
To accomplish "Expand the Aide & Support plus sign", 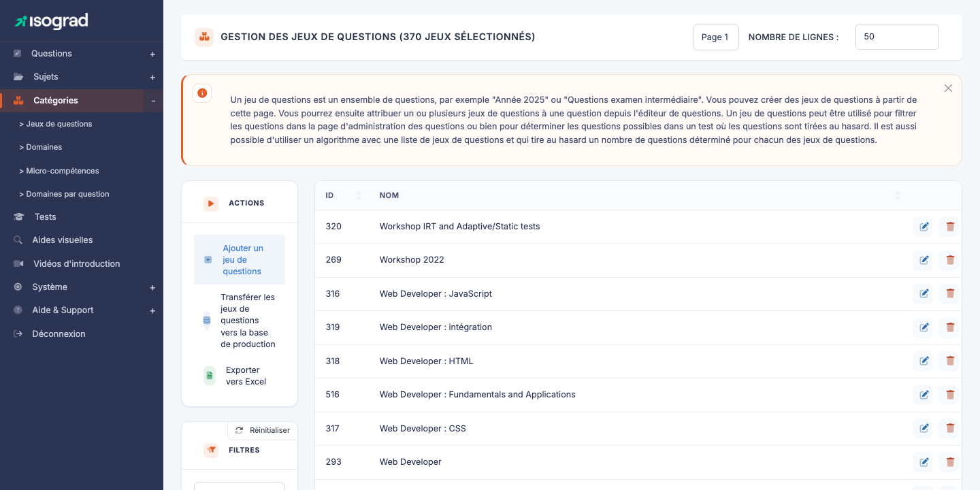I will click(x=152, y=311).
